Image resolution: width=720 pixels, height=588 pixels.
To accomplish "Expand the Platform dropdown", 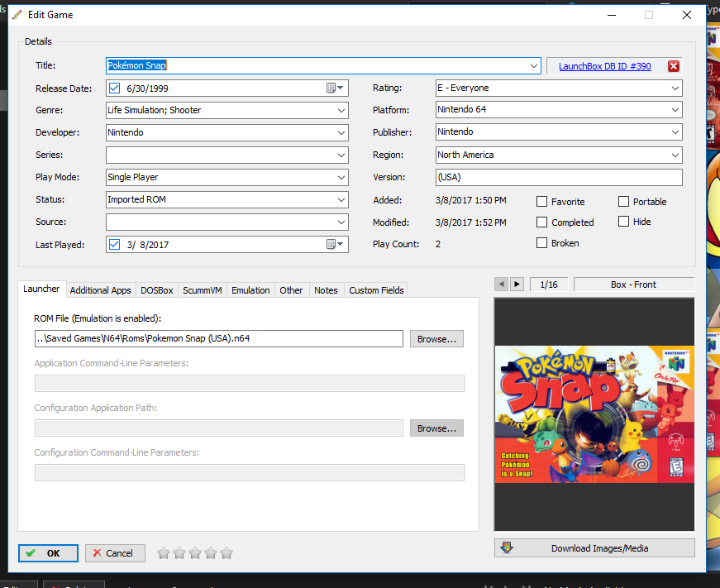I will pyautogui.click(x=675, y=110).
